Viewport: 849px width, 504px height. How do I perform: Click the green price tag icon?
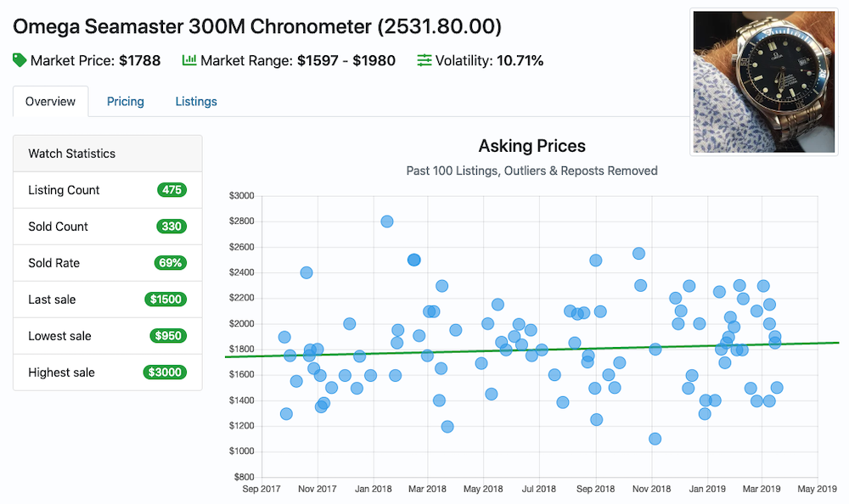pos(20,60)
